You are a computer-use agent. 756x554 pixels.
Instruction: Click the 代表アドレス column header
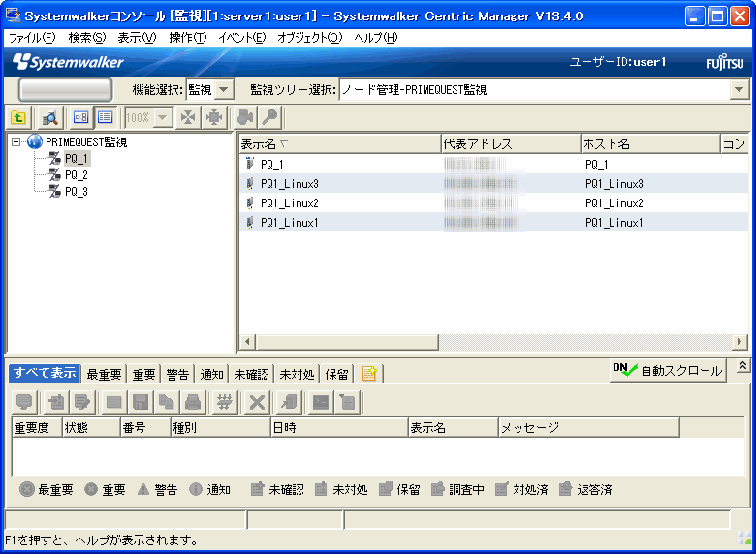point(511,143)
